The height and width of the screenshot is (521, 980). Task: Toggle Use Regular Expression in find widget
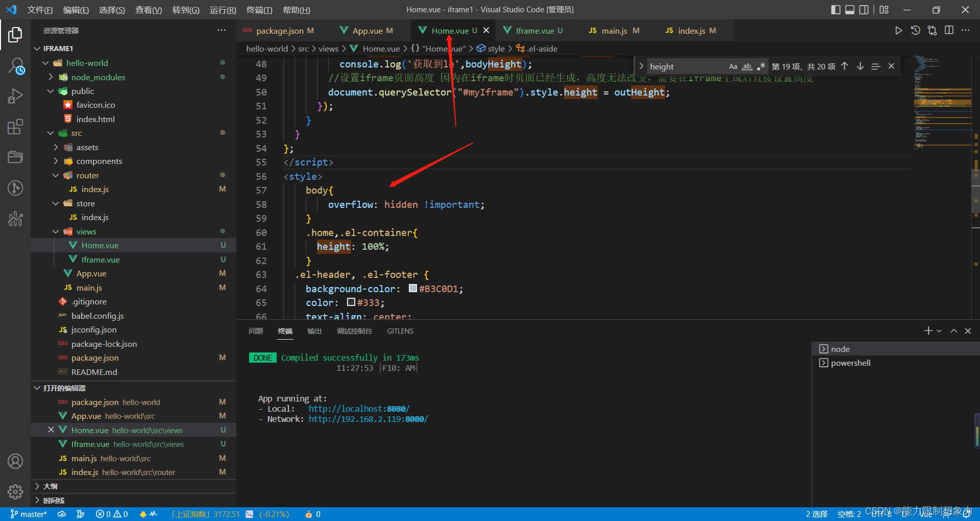point(761,66)
